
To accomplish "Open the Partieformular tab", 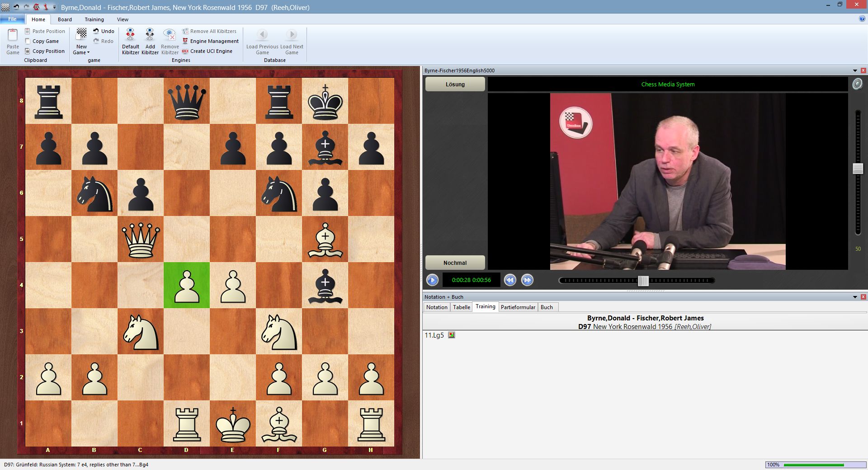I will pyautogui.click(x=518, y=307).
